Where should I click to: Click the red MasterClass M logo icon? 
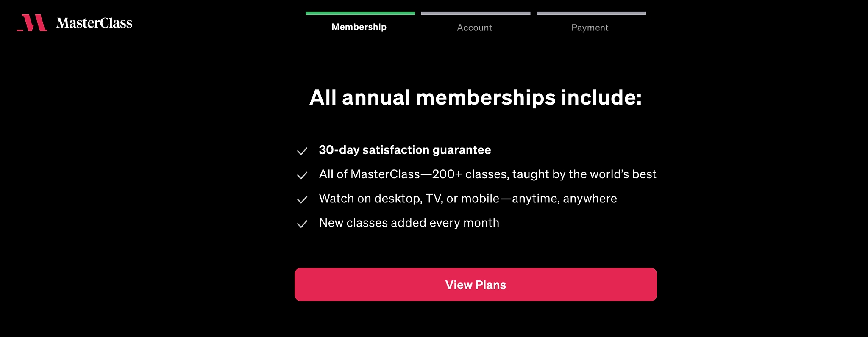point(32,23)
